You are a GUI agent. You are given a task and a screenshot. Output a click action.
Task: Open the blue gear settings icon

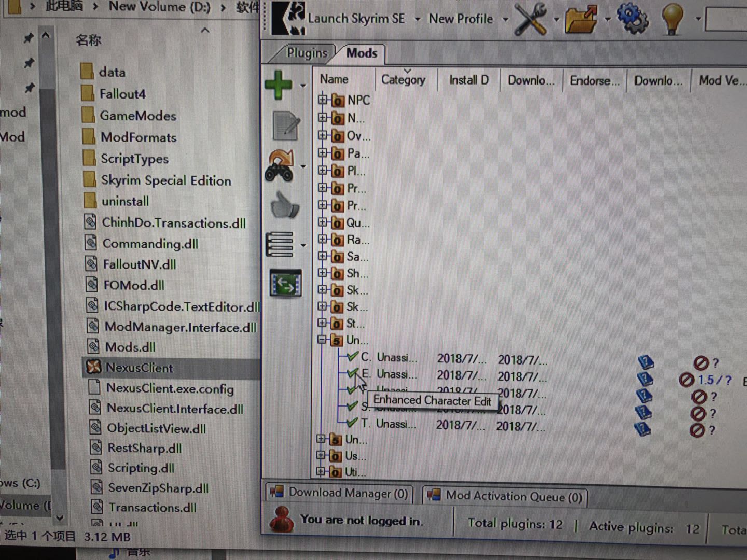click(x=632, y=18)
